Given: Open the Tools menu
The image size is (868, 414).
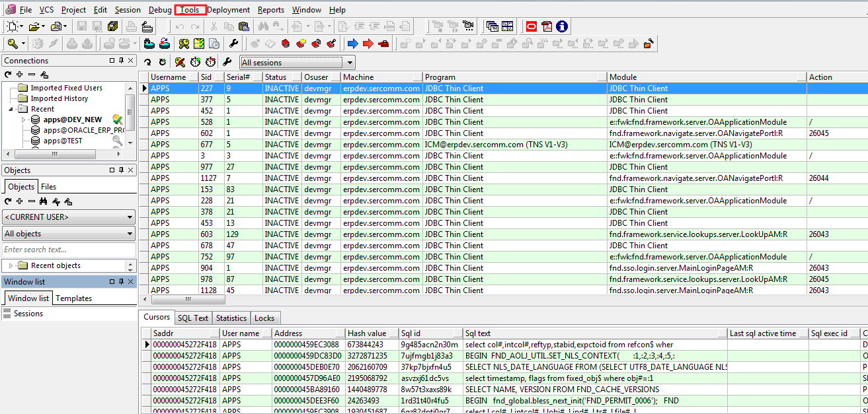Looking at the screenshot, I should [x=190, y=10].
